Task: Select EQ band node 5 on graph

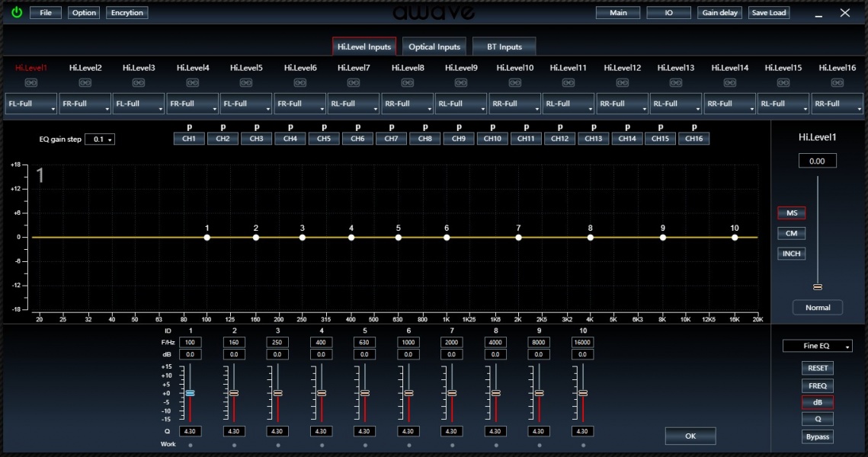Action: (x=398, y=238)
